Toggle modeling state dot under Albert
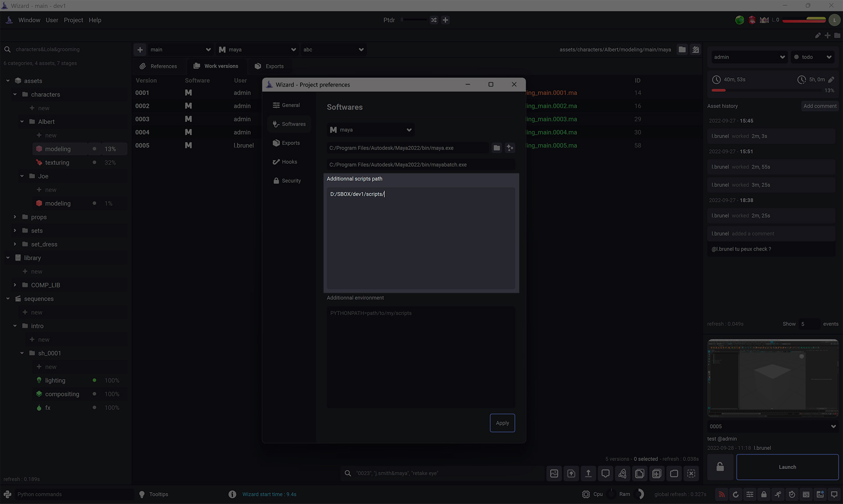This screenshot has height=504, width=843. click(94, 149)
